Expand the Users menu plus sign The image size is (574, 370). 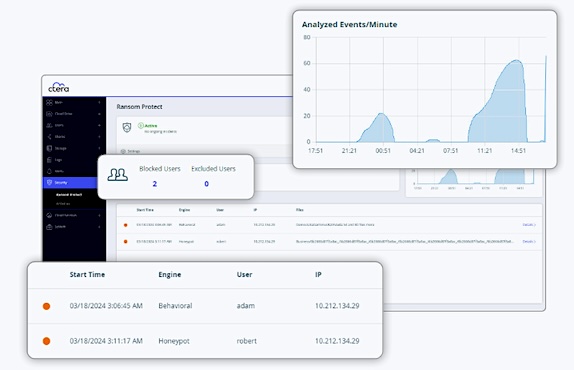point(99,125)
